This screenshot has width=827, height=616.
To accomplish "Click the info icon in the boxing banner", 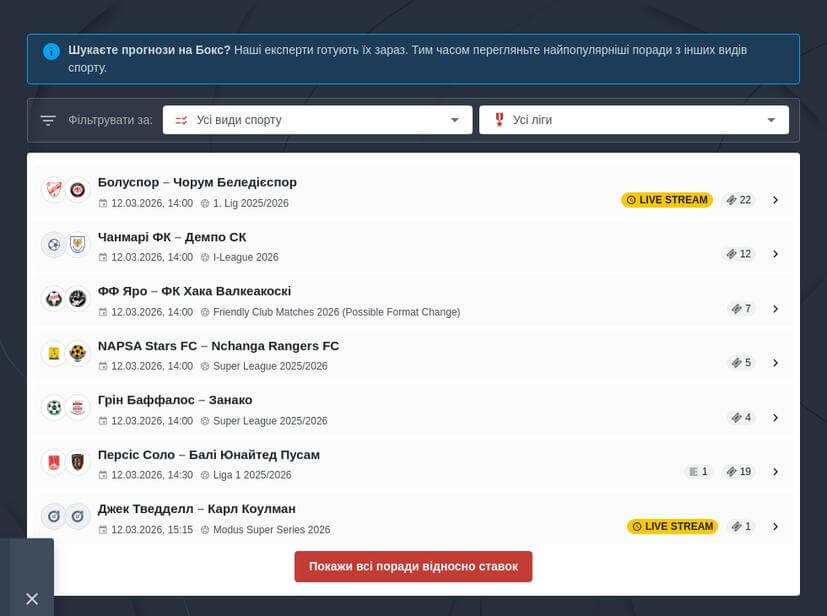I will click(51, 51).
